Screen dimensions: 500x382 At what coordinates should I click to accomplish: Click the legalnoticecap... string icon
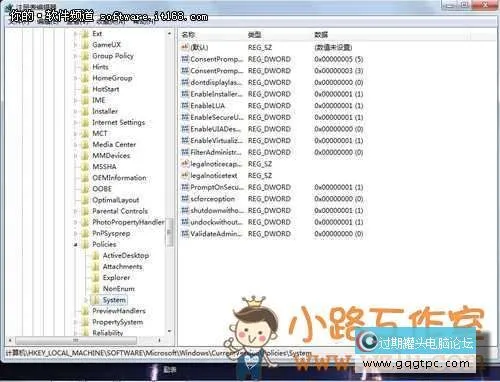point(185,164)
